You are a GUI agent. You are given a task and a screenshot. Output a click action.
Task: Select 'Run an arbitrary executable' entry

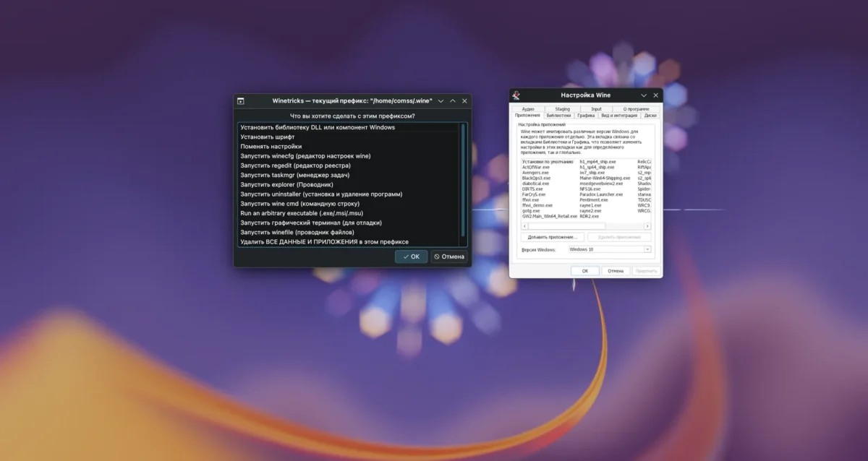pos(349,213)
